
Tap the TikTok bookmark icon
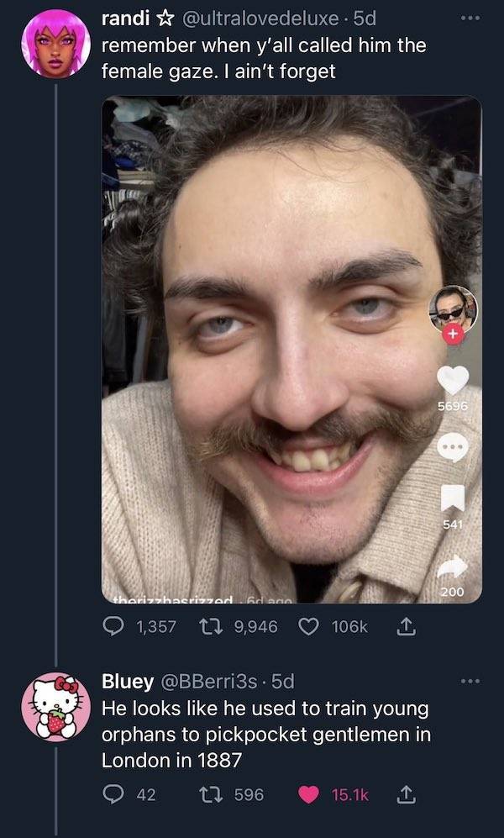[x=454, y=499]
